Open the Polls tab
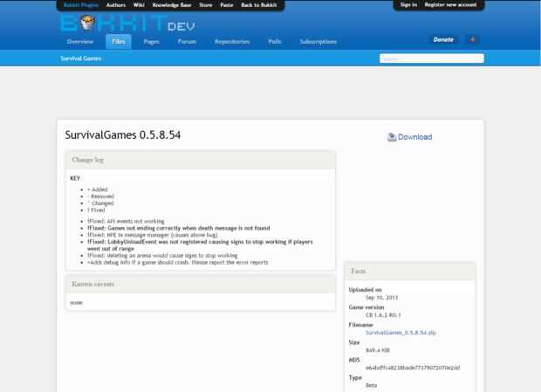The image size is (541, 392). [275, 41]
